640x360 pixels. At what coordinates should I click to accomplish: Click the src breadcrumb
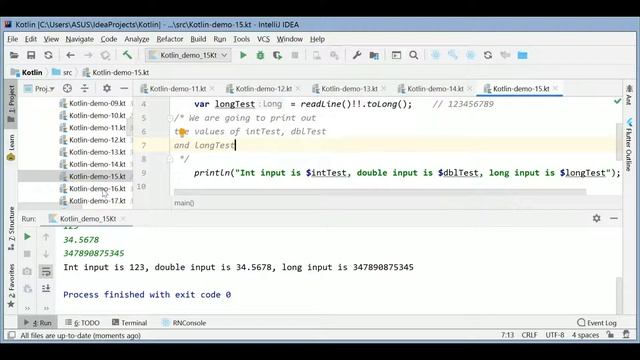point(62,72)
